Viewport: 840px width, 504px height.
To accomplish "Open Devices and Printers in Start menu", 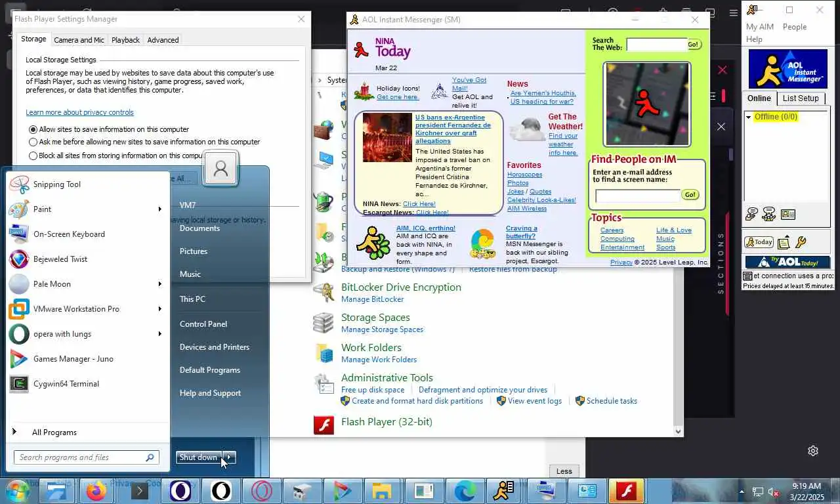I will click(215, 347).
